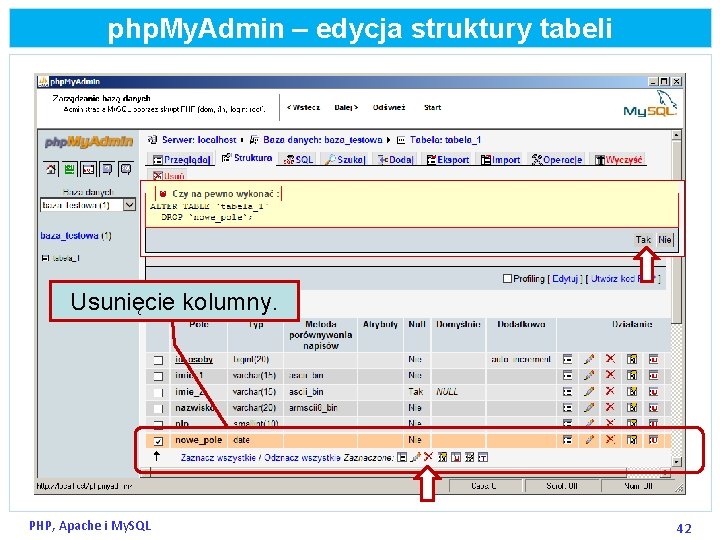Click the primary key icon after Zaznaczone
720x540 pixels.
pos(442,457)
